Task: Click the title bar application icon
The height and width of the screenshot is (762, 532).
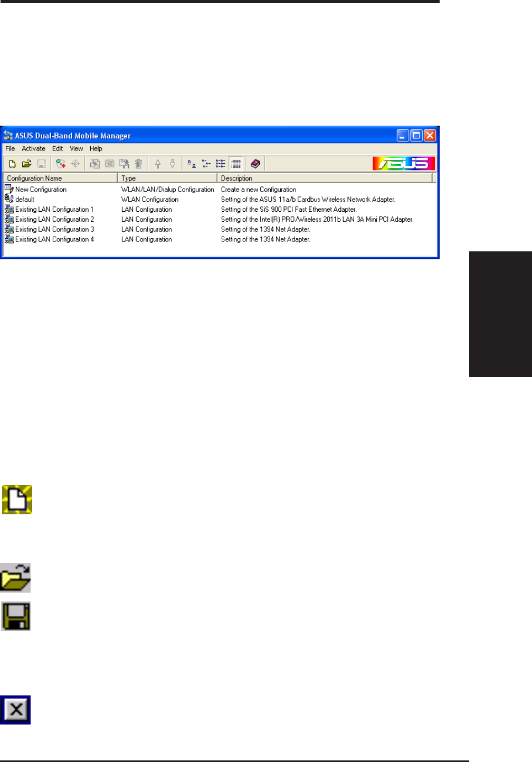Action: pyautogui.click(x=8, y=135)
